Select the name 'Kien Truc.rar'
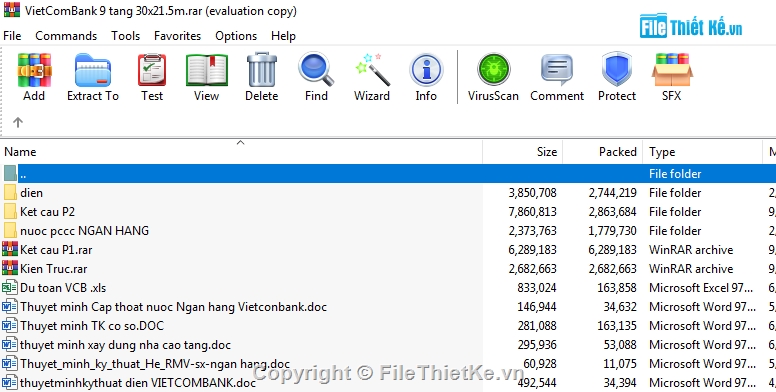This screenshot has width=776, height=392. tap(53, 269)
